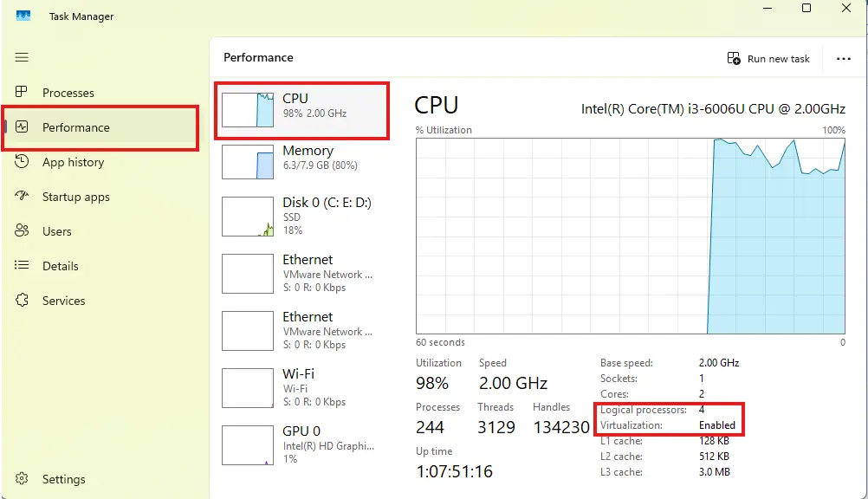Select Disk 0 (C: E: D:) item

tap(301, 216)
